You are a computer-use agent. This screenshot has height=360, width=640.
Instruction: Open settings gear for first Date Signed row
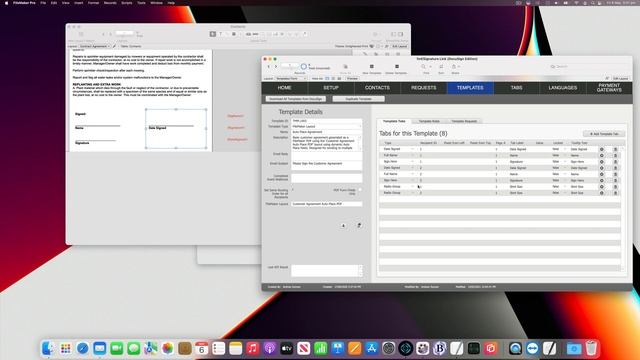click(601, 149)
